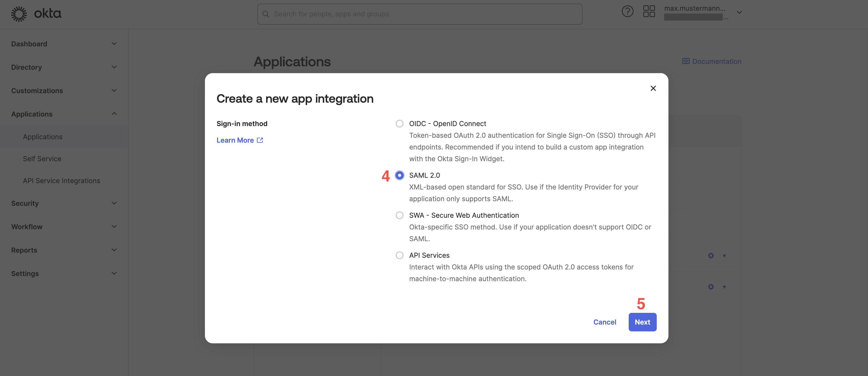This screenshot has width=868, height=376.
Task: Choose the API Services radio button
Action: click(x=399, y=255)
